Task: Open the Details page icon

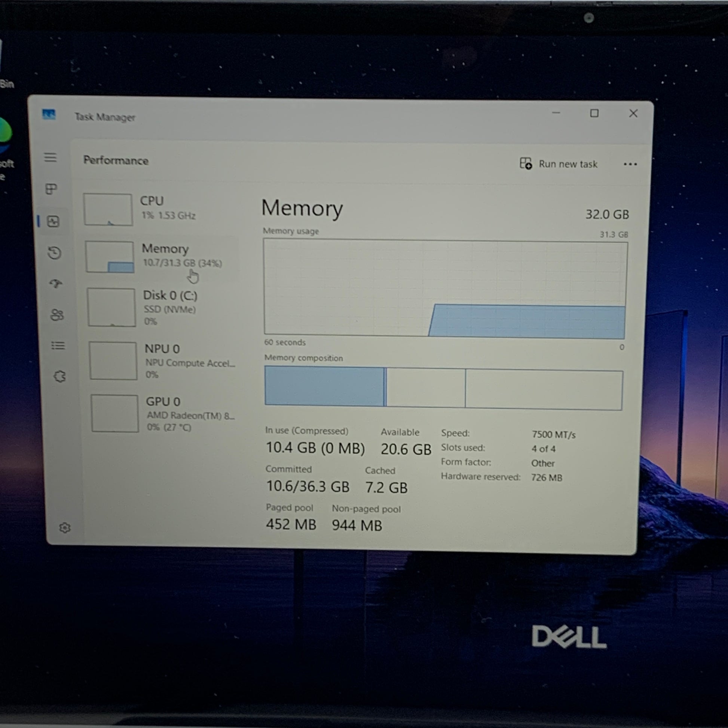Action: pyautogui.click(x=58, y=346)
